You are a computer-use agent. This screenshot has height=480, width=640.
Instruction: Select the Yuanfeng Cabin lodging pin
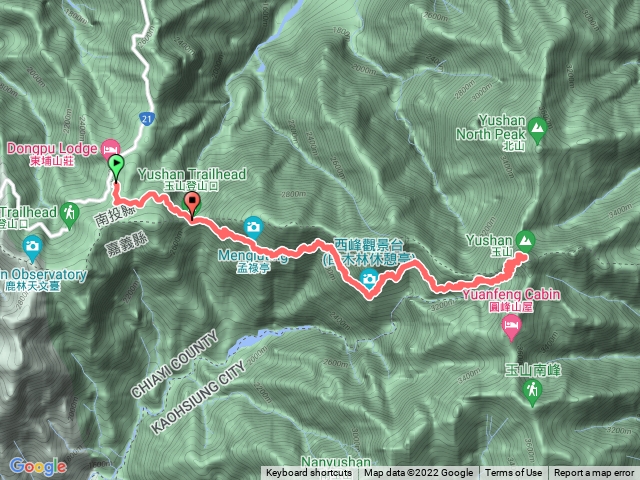(x=511, y=327)
